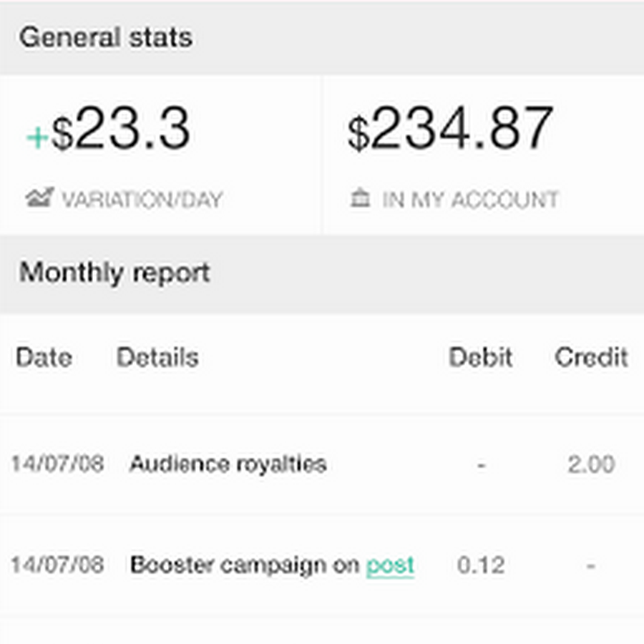Click the bank account icon
Viewport: 644px width, 644px height.
click(x=360, y=198)
